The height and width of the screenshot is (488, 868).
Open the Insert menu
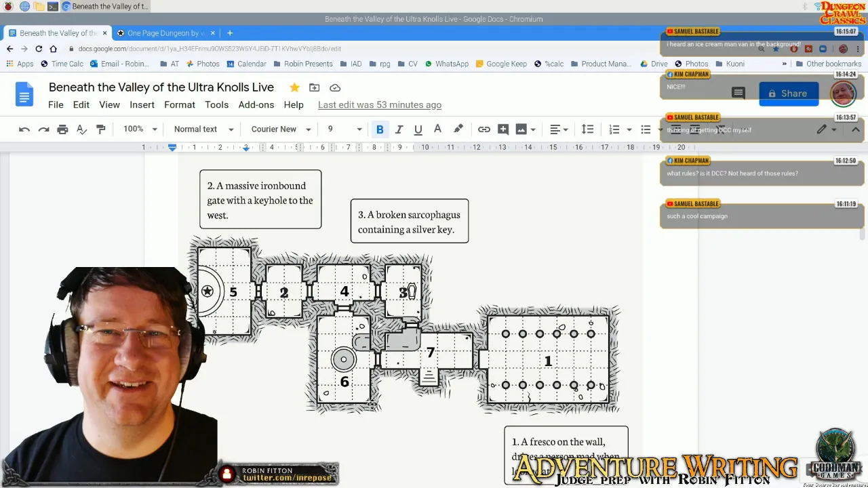[x=142, y=104]
